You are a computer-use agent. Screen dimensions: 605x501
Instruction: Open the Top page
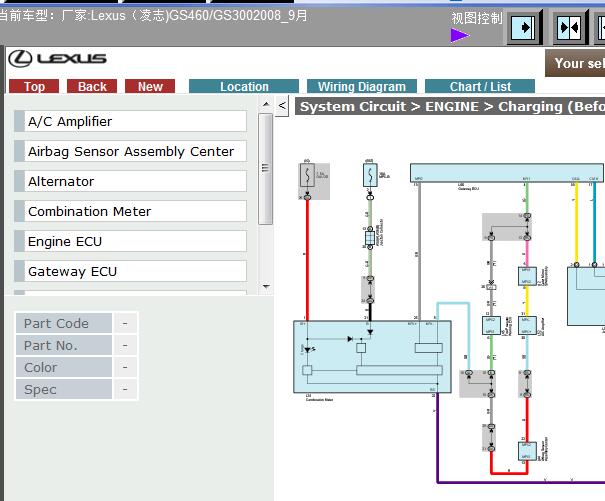[34, 86]
